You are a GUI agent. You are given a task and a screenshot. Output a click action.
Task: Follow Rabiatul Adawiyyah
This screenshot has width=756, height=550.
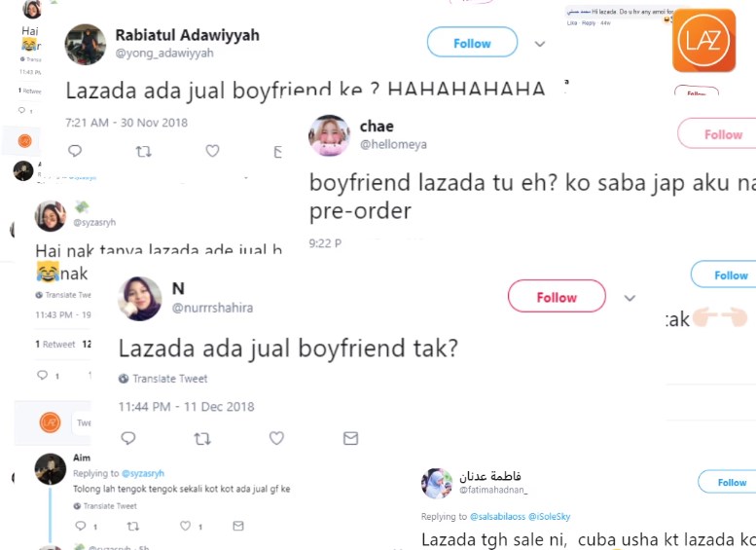click(473, 44)
